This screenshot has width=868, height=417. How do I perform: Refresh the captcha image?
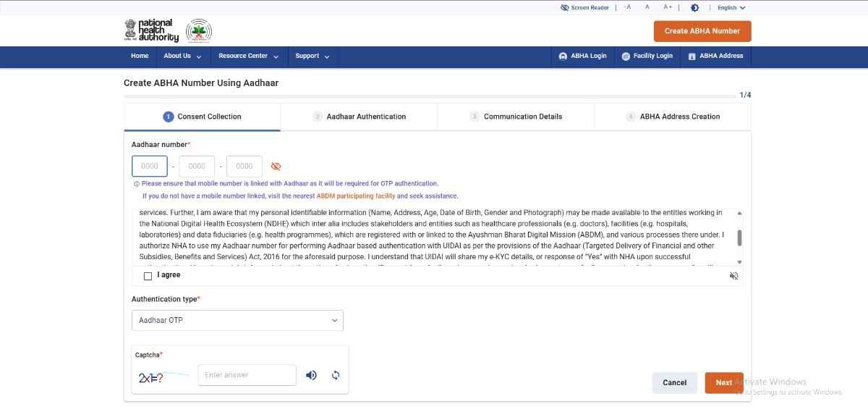click(x=336, y=375)
